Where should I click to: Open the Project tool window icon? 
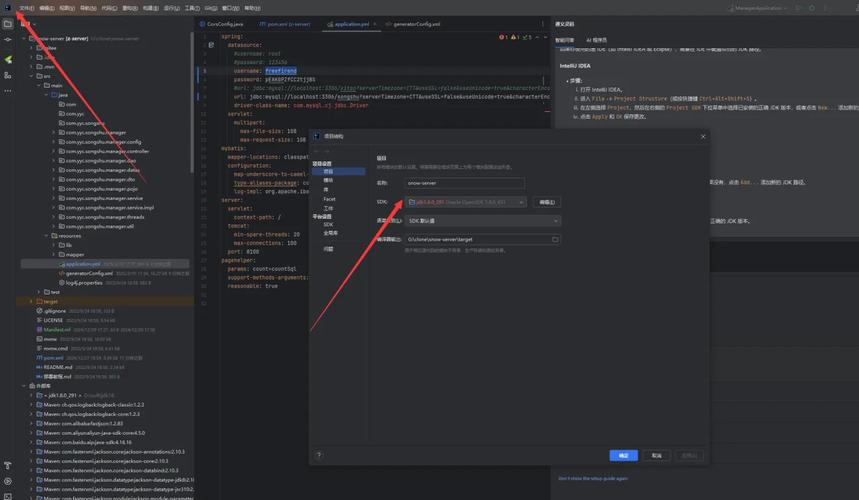coord(8,24)
